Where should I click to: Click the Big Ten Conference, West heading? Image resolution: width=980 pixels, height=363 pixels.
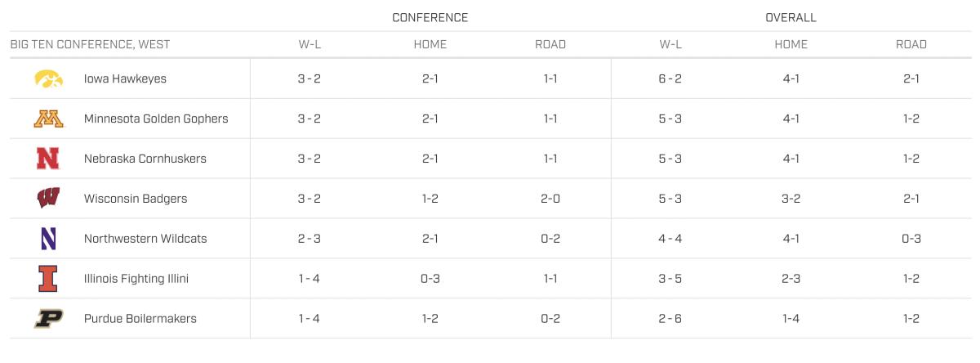click(90, 44)
